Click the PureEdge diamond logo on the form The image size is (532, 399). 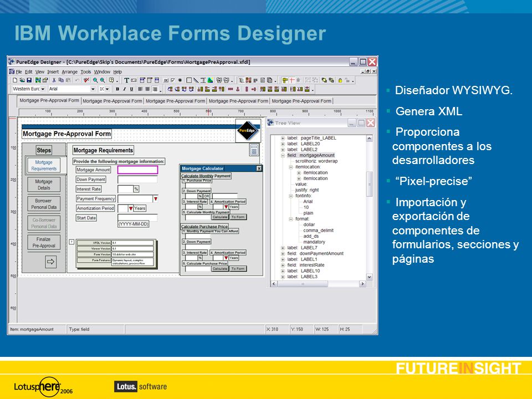click(x=248, y=131)
